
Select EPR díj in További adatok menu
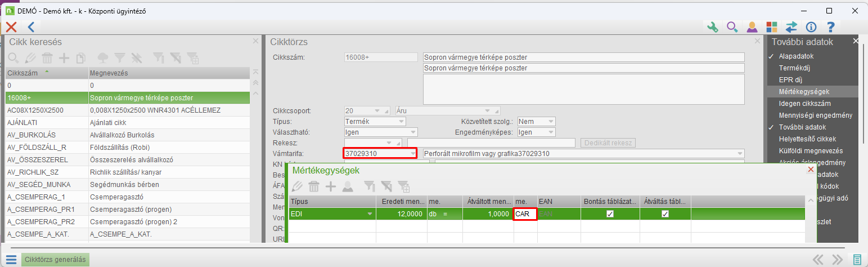pyautogui.click(x=790, y=79)
